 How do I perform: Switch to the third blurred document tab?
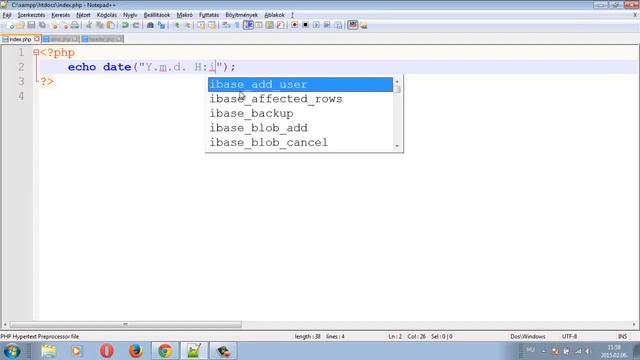click(102, 39)
